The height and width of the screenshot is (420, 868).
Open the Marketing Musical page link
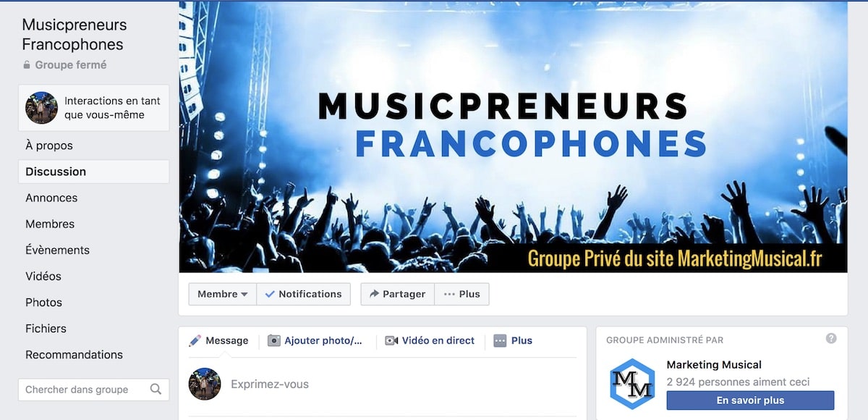pos(714,364)
